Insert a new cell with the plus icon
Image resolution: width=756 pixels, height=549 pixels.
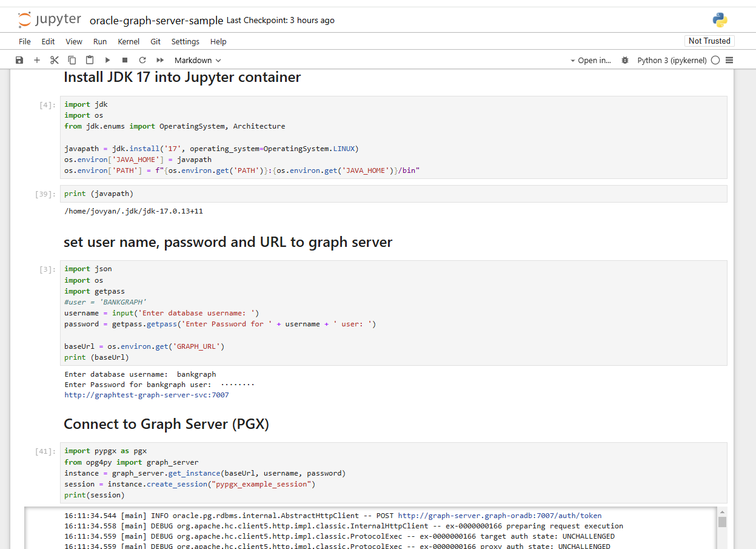36,60
